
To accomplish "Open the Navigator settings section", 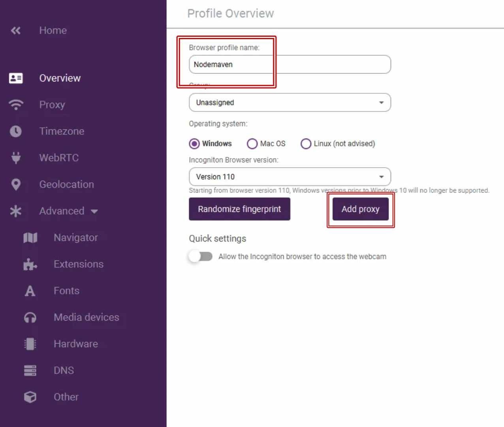I will (x=75, y=238).
